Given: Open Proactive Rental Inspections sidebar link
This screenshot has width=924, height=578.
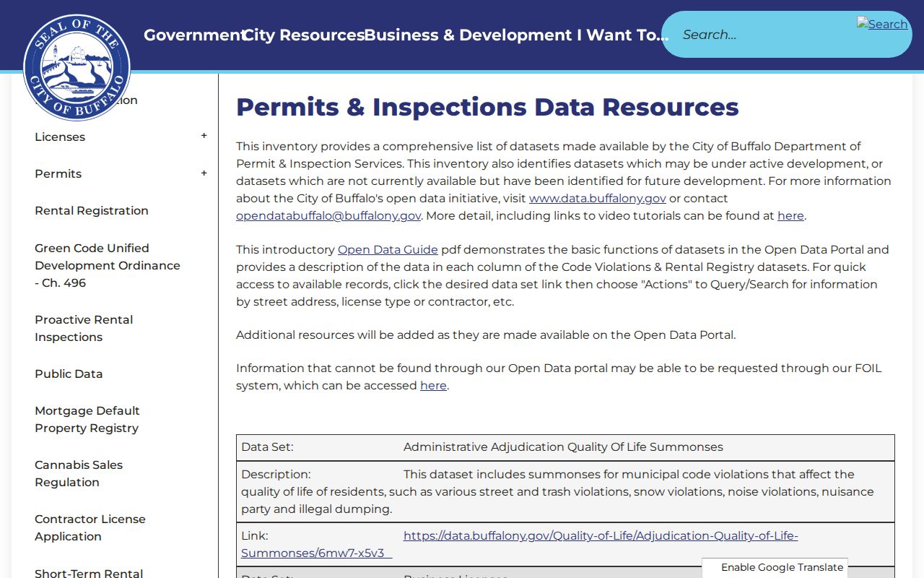Looking at the screenshot, I should click(84, 328).
